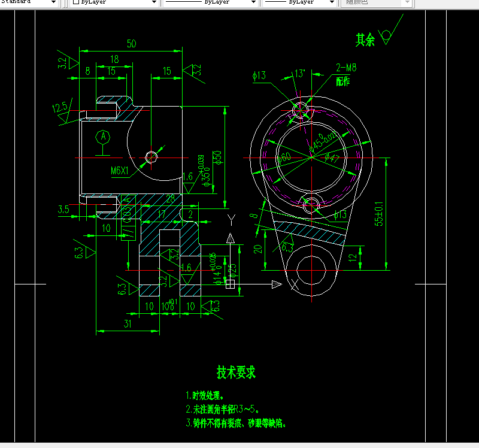Open the ByLayer color dropdown with the square swatch
Screen dimensions: 479x448
tap(115, 2)
